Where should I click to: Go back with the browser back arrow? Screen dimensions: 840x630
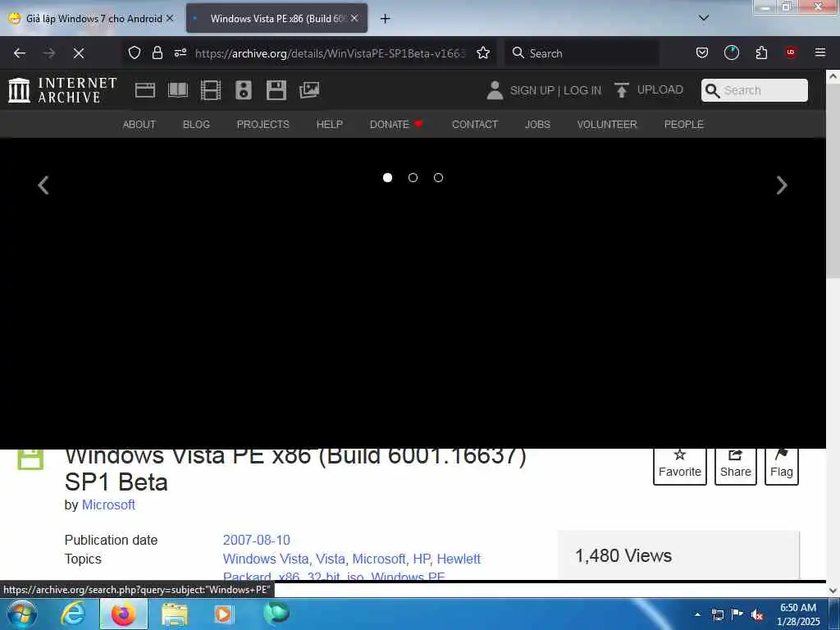pos(20,53)
